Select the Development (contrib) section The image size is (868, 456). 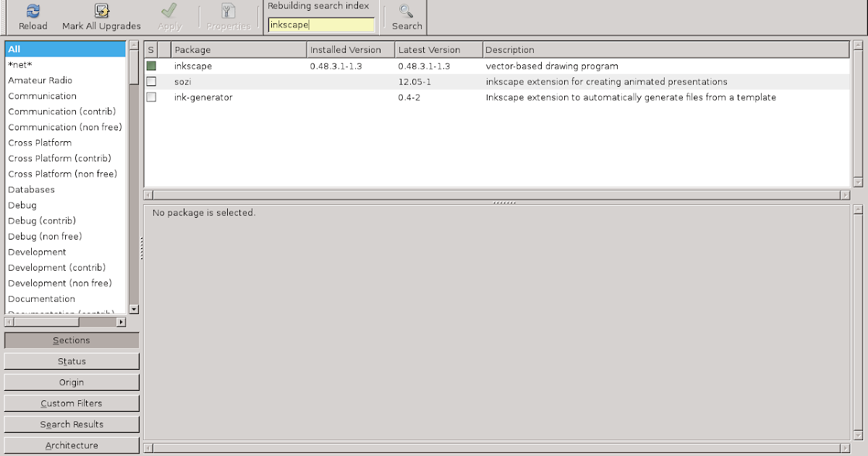coord(65,268)
